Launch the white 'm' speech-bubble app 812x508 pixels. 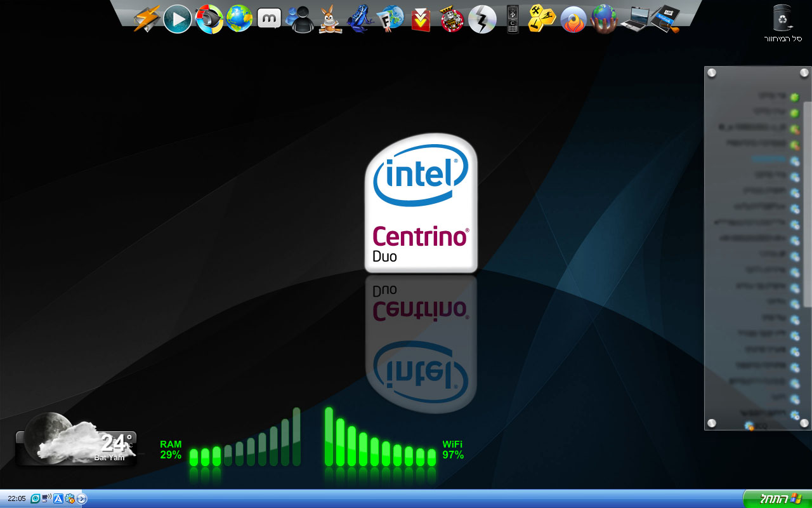coord(269,19)
